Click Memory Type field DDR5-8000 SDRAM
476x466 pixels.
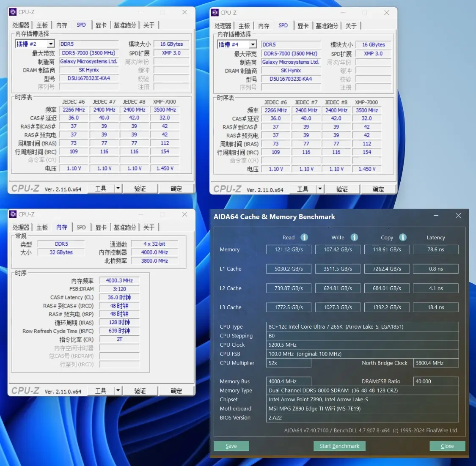click(362, 390)
